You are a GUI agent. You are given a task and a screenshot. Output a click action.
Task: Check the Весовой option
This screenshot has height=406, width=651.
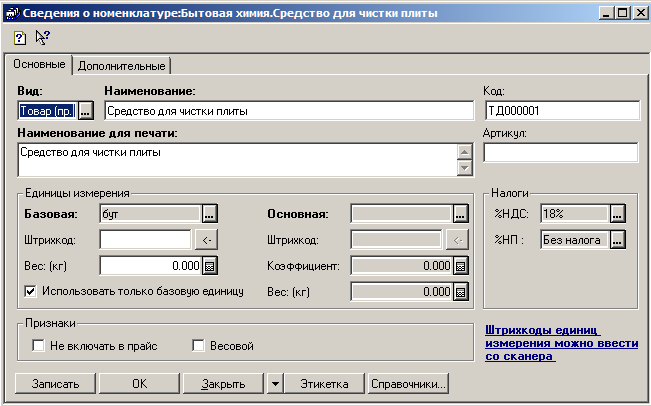pyautogui.click(x=199, y=346)
